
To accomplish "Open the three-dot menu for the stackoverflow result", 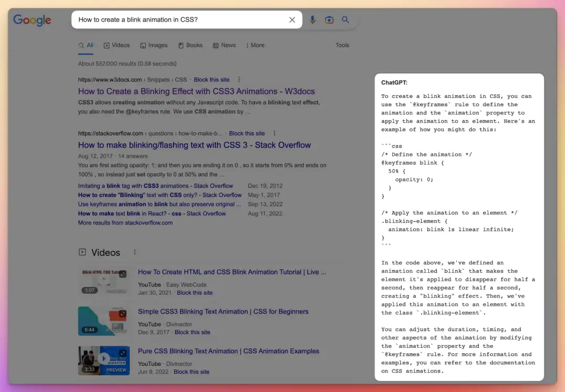I will pos(275,133).
